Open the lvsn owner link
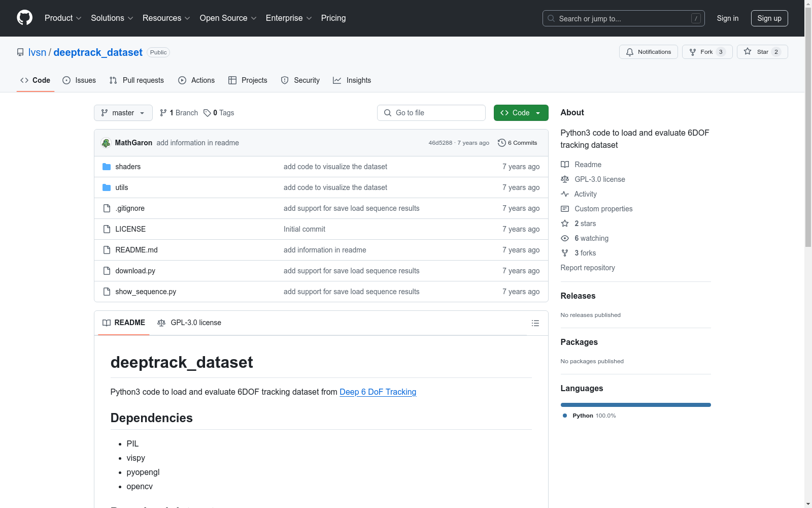Screen dimensions: 812x508 click(37, 52)
